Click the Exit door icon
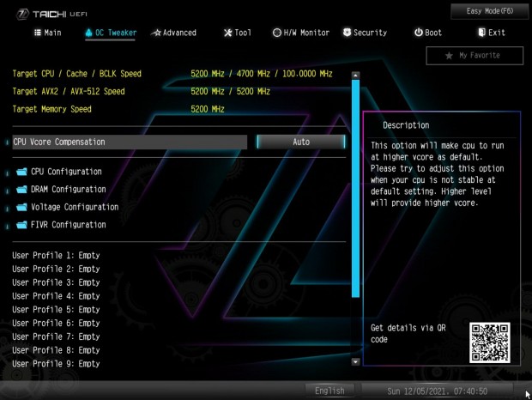 (x=481, y=33)
